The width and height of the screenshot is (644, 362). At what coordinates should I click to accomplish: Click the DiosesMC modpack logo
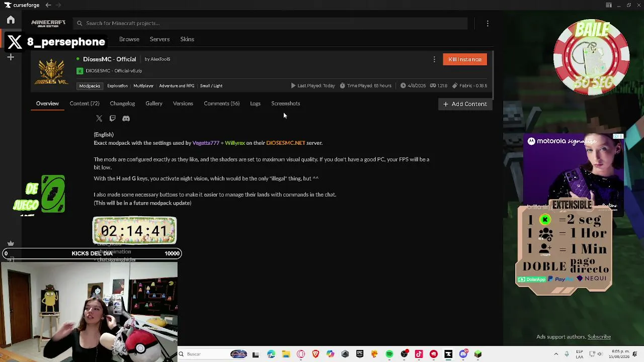point(51,72)
